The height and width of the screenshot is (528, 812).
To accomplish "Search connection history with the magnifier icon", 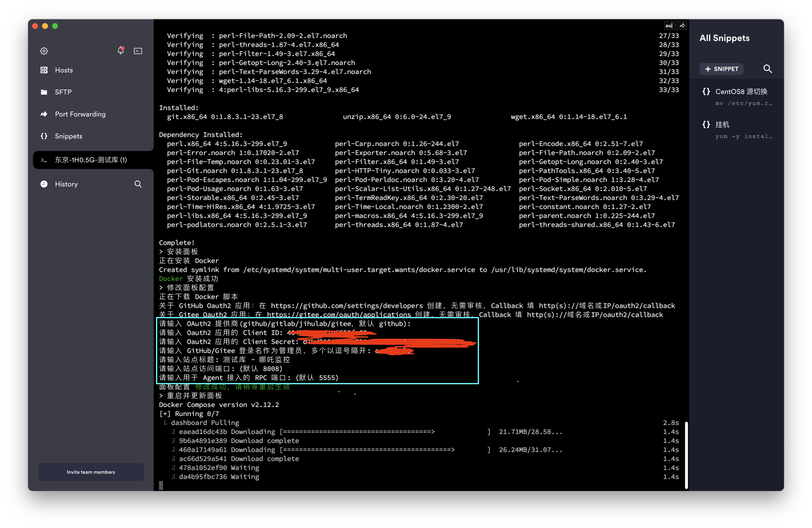I will [x=138, y=184].
